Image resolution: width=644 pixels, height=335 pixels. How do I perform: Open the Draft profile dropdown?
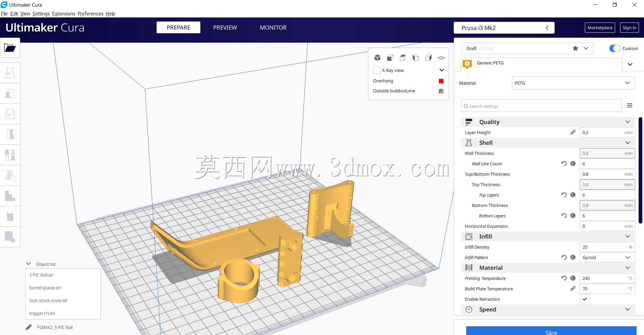click(586, 48)
